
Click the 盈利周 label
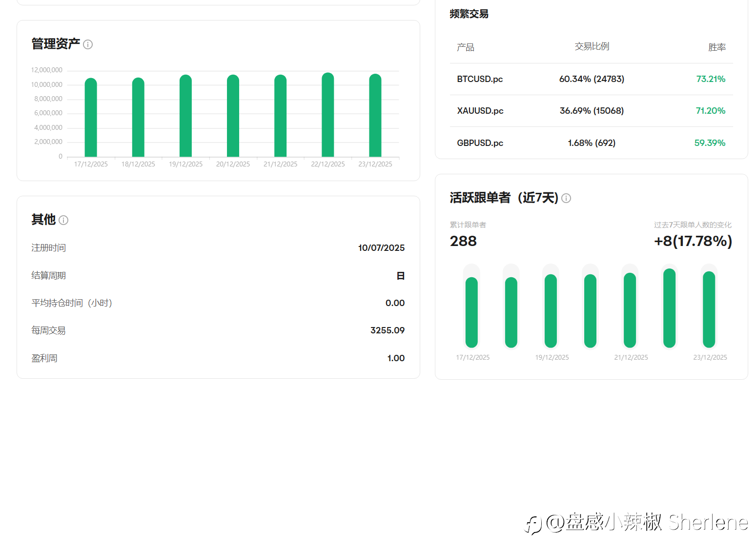pos(44,358)
